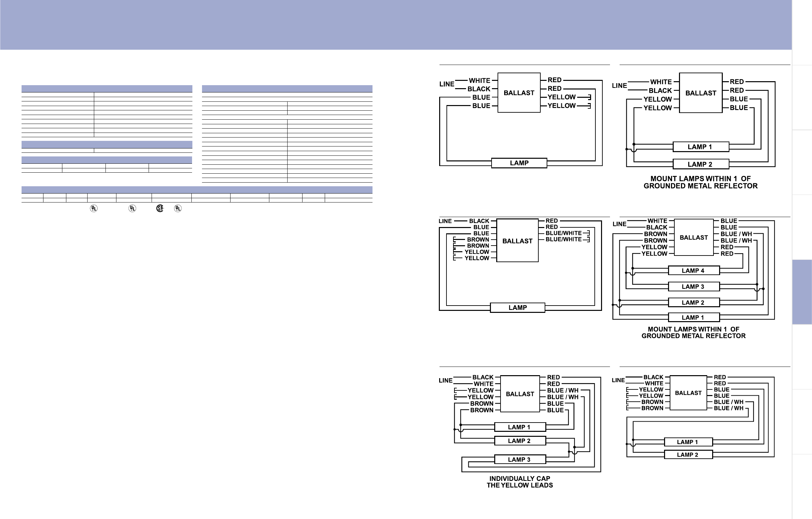The height and width of the screenshot is (519, 812).
Task: Click LAMP 3 in the three-lamp diagram
Action: pyautogui.click(x=520, y=459)
